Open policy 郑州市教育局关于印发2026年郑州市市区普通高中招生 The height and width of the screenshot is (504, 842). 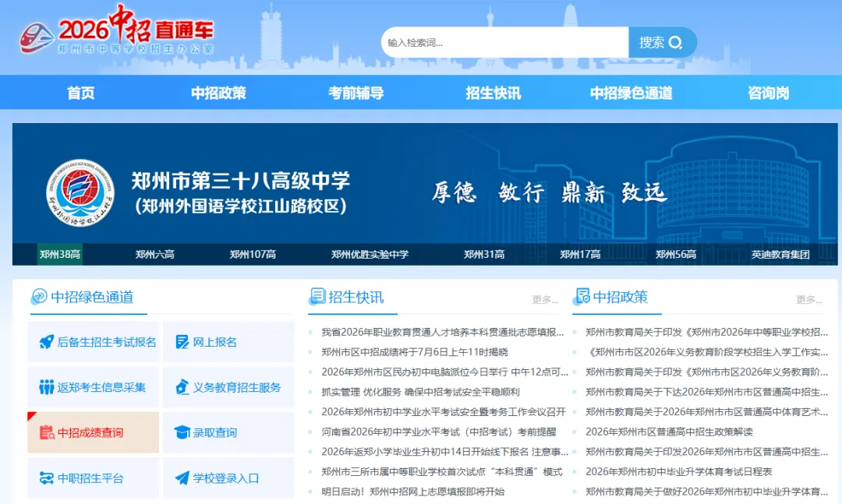(x=706, y=452)
